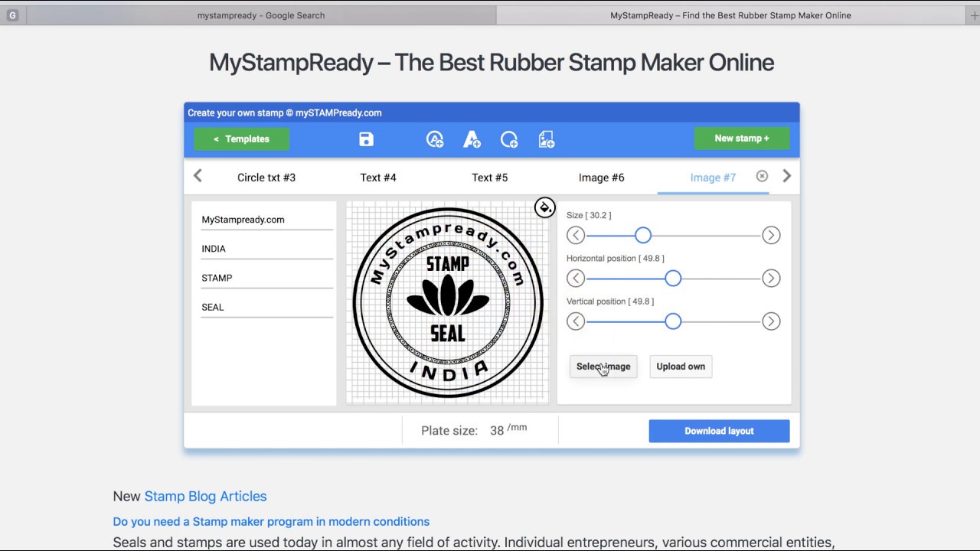The height and width of the screenshot is (551, 980).
Task: Click the New stamp + button
Action: 742,139
